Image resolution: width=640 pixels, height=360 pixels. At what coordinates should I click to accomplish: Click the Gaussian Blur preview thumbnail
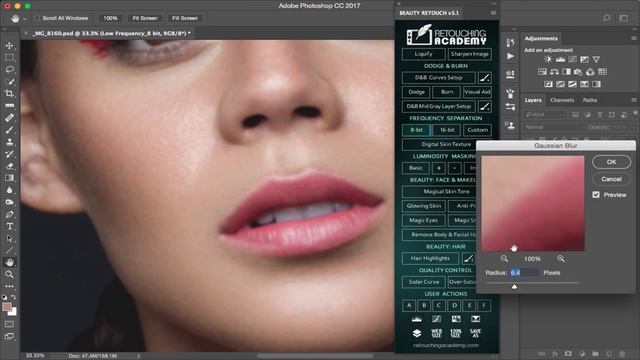533,203
